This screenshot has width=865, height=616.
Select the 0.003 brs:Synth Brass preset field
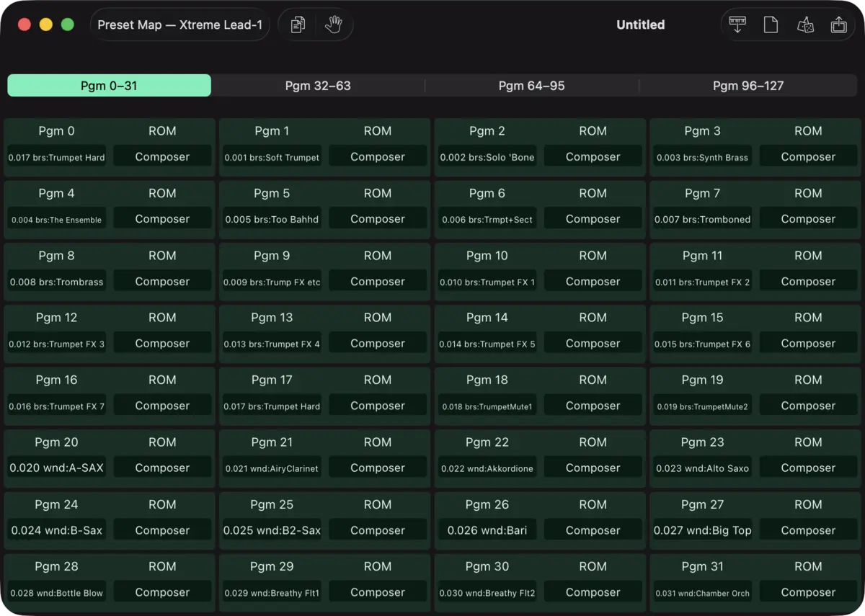(702, 157)
